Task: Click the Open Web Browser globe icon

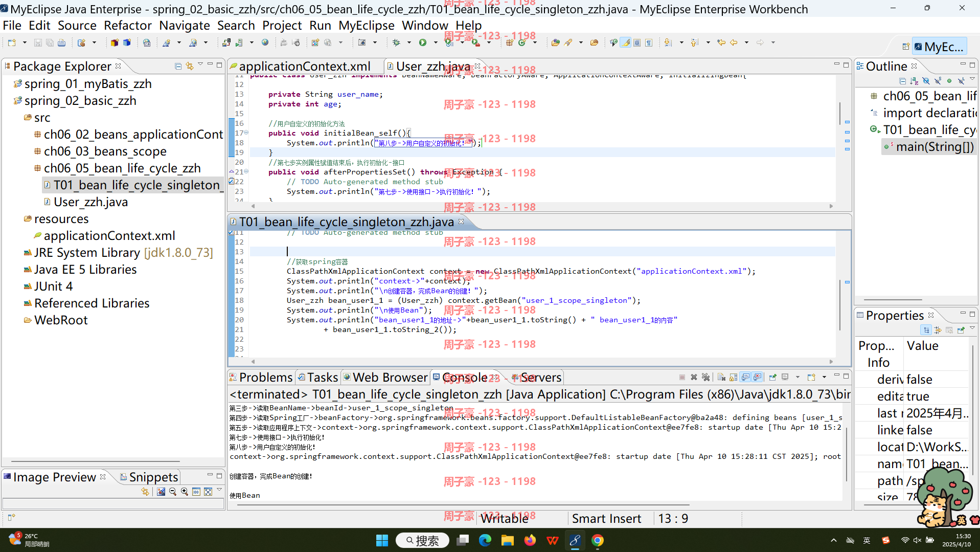Action: tap(265, 43)
